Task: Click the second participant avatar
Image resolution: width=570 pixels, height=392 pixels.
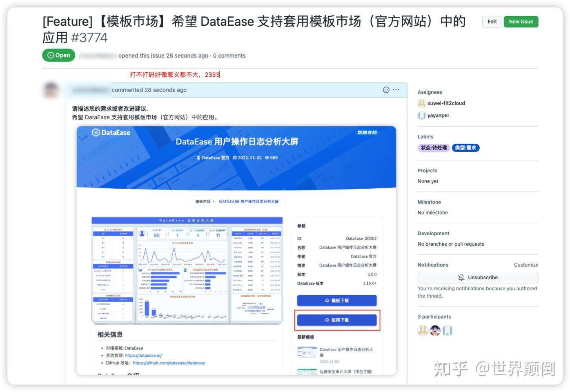Action: click(x=435, y=331)
